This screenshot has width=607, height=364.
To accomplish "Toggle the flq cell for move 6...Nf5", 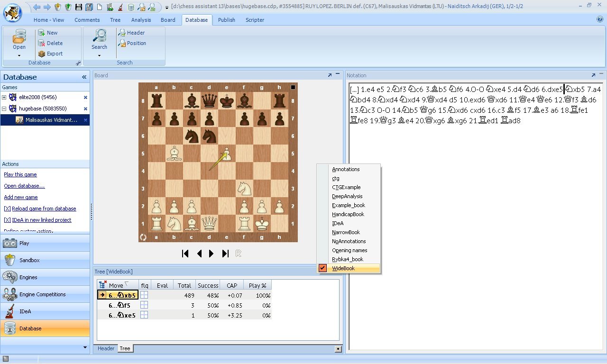I will [x=144, y=305].
